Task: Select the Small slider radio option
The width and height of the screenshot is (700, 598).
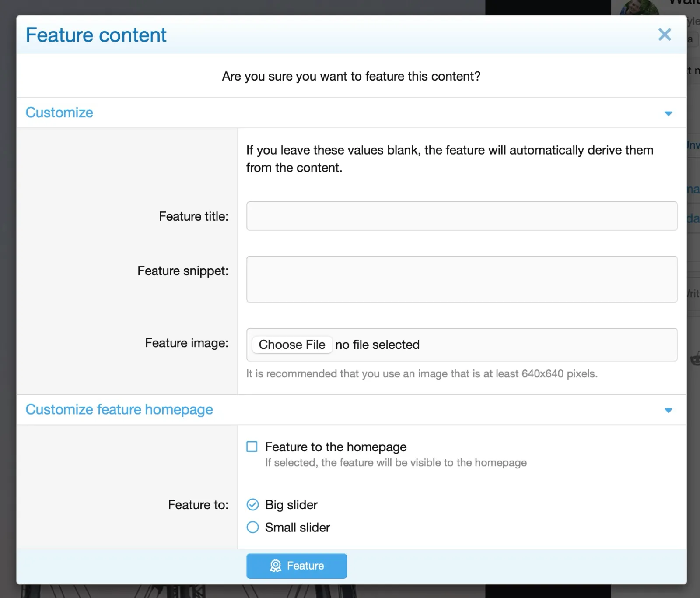Action: click(x=252, y=527)
